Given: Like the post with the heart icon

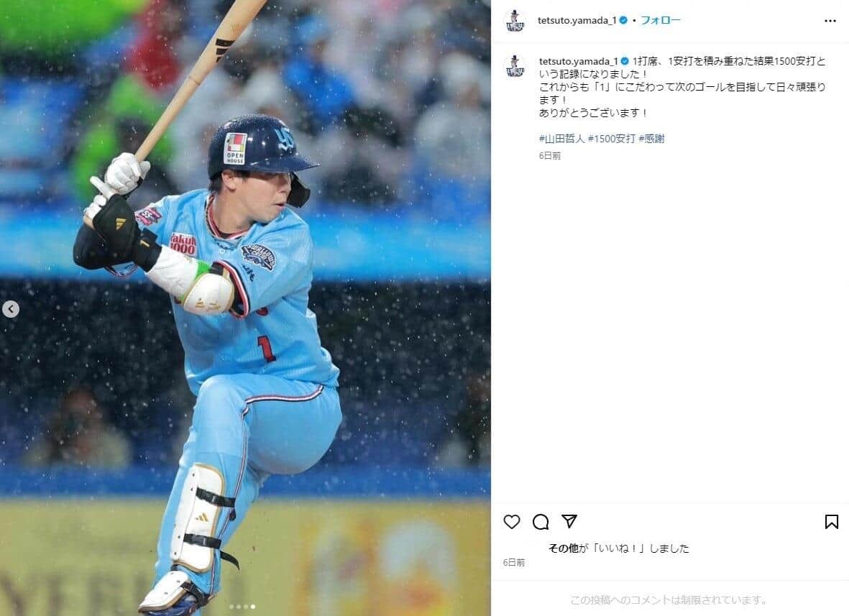Looking at the screenshot, I should (512, 522).
